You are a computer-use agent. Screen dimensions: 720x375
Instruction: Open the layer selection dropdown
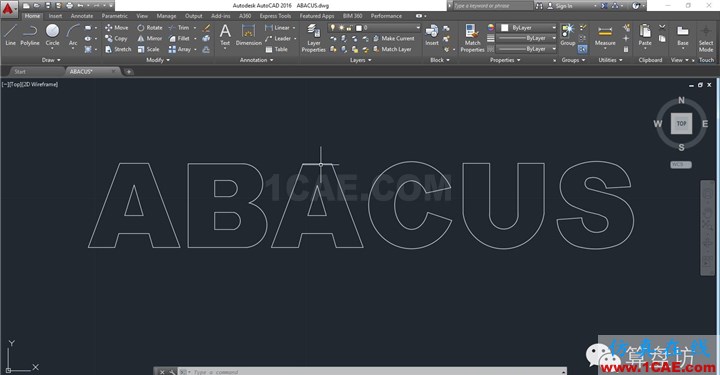(x=374, y=28)
